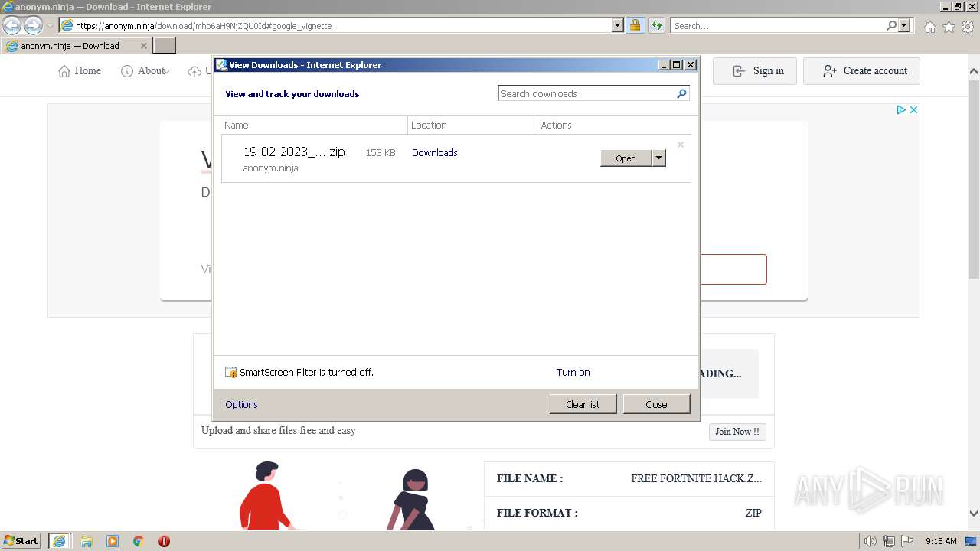Select the FREE FORTNITE HACK.Z... file name text
980x551 pixels.
pos(696,478)
